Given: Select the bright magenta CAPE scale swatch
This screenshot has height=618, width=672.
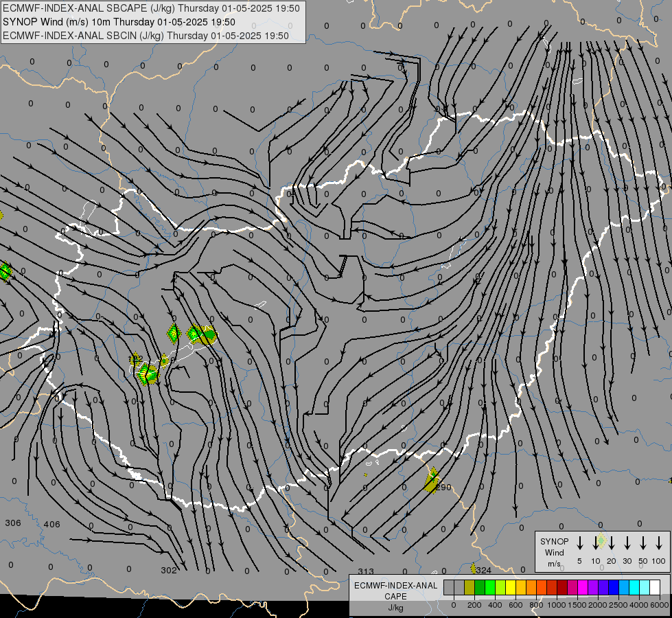Looking at the screenshot, I should click(583, 588).
